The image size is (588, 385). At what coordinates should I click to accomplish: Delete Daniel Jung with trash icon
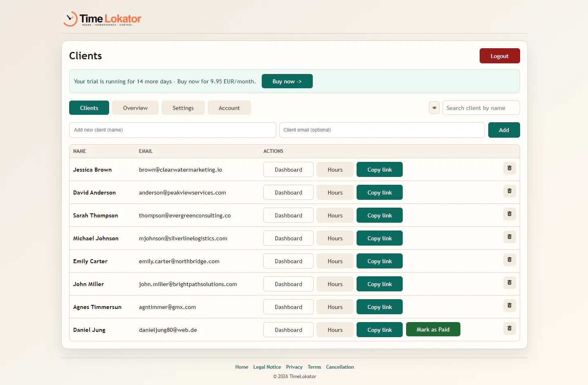[x=509, y=328]
